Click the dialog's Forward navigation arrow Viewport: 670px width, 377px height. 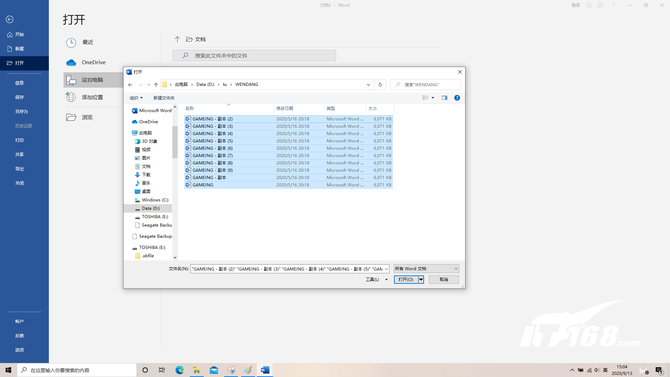(x=140, y=85)
